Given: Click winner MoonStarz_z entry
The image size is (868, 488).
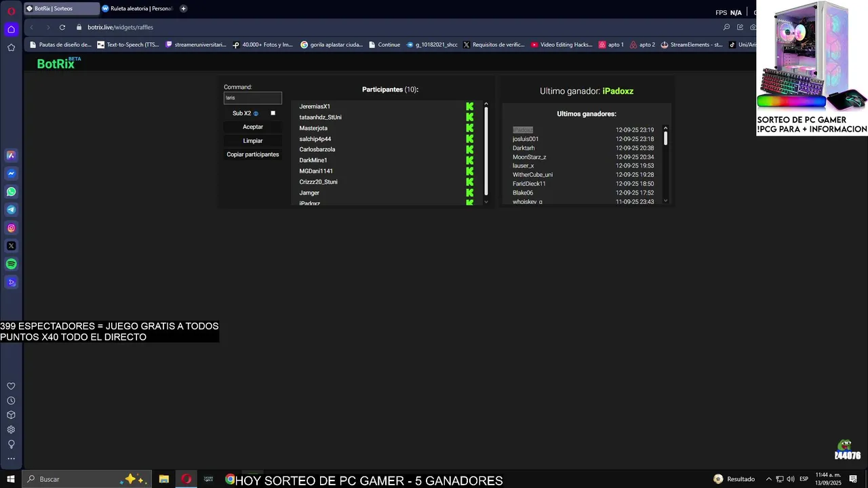Looking at the screenshot, I should [529, 157].
